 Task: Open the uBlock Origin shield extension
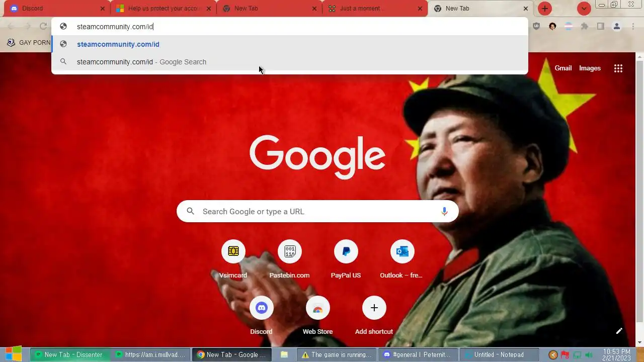click(536, 26)
